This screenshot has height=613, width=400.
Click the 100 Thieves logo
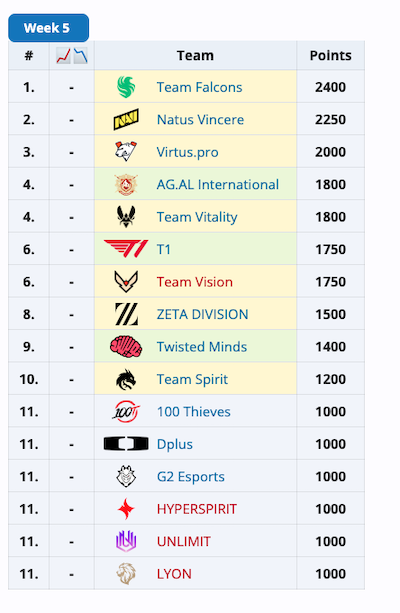(x=126, y=411)
